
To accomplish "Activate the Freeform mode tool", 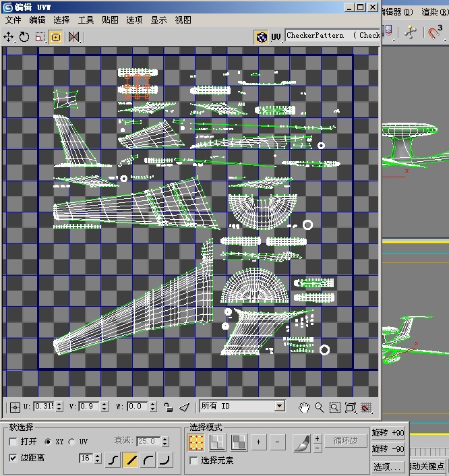I will tap(55, 36).
